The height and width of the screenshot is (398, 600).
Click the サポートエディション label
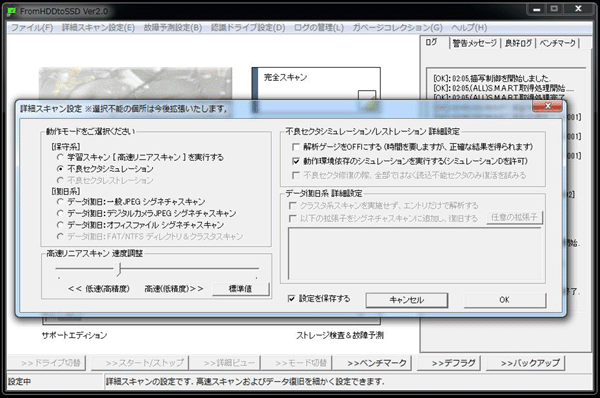coord(75,336)
